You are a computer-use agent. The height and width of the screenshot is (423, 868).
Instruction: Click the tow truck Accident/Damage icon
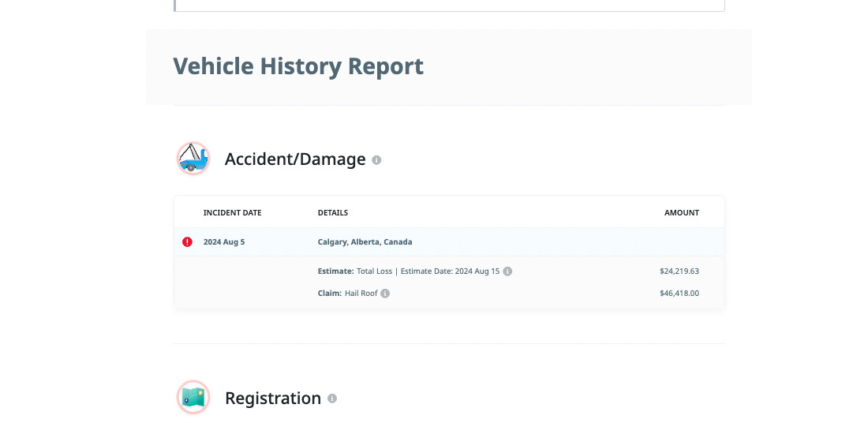click(x=193, y=159)
